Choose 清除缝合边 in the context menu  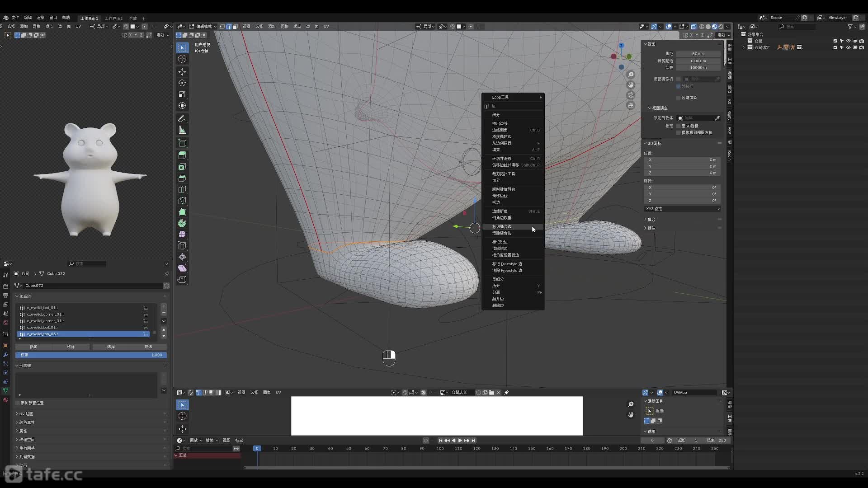click(x=502, y=233)
